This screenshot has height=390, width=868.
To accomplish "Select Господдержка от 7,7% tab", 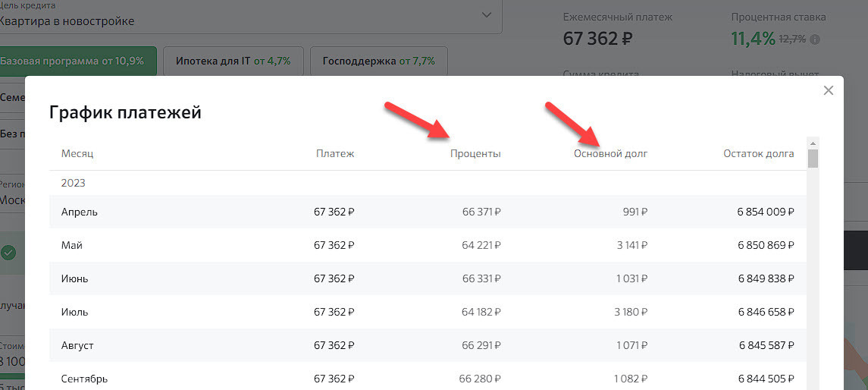I will click(x=378, y=61).
